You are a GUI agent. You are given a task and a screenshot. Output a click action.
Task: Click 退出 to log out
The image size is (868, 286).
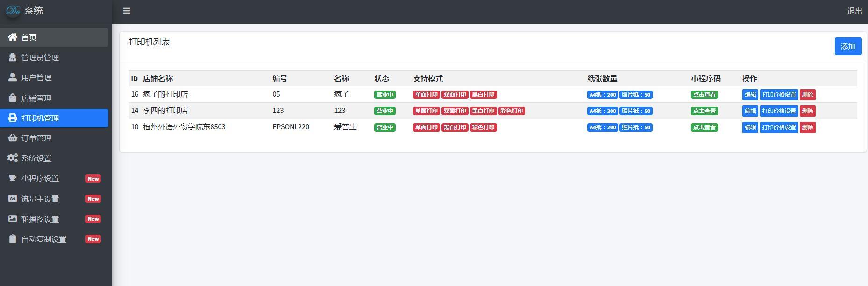coord(854,11)
